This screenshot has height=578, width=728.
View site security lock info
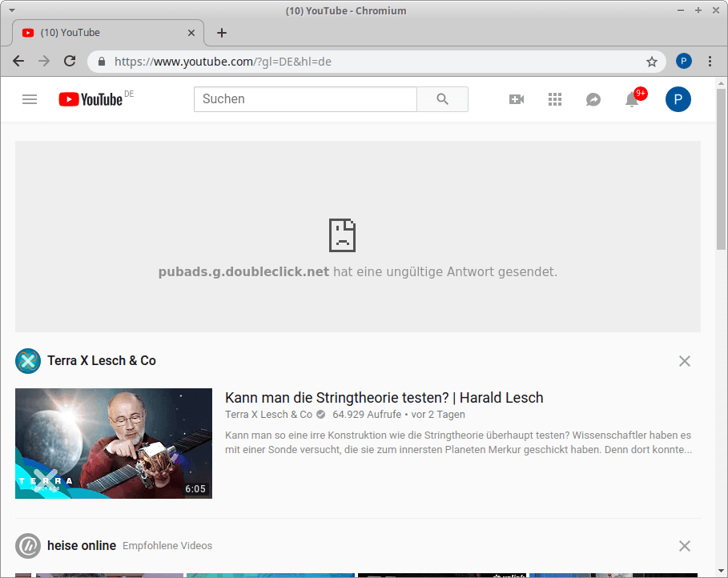[x=102, y=62]
